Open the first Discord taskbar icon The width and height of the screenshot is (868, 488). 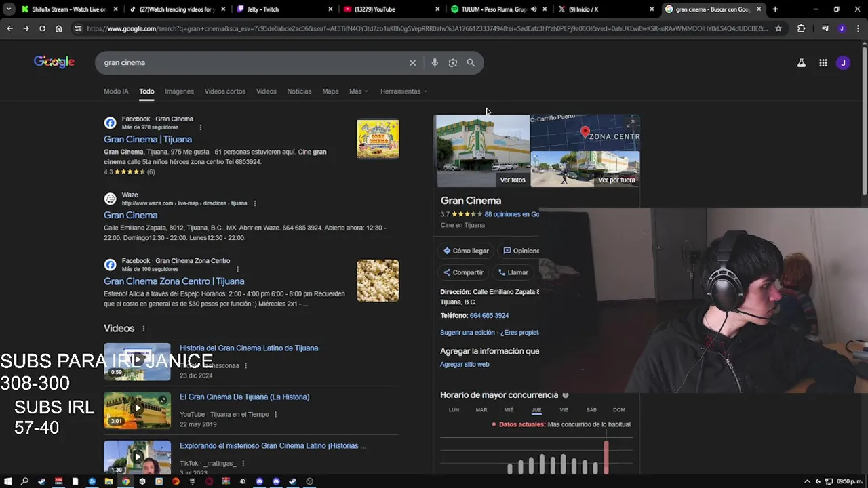(259, 481)
